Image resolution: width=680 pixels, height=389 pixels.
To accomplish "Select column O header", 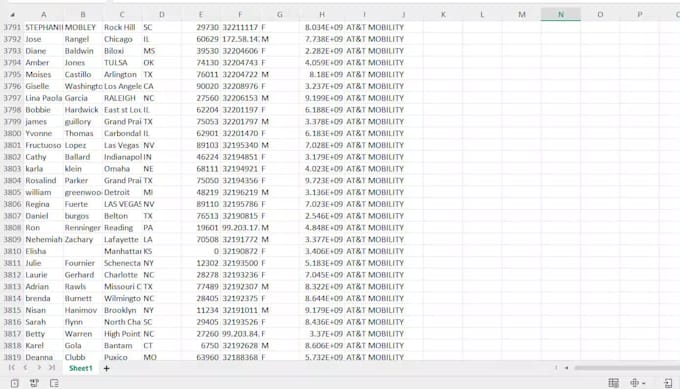I will pos(600,14).
